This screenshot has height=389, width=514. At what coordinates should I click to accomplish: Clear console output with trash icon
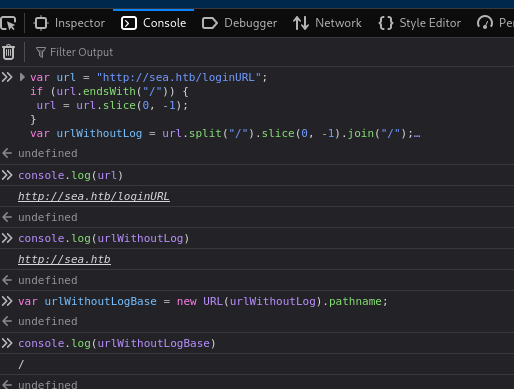click(9, 52)
